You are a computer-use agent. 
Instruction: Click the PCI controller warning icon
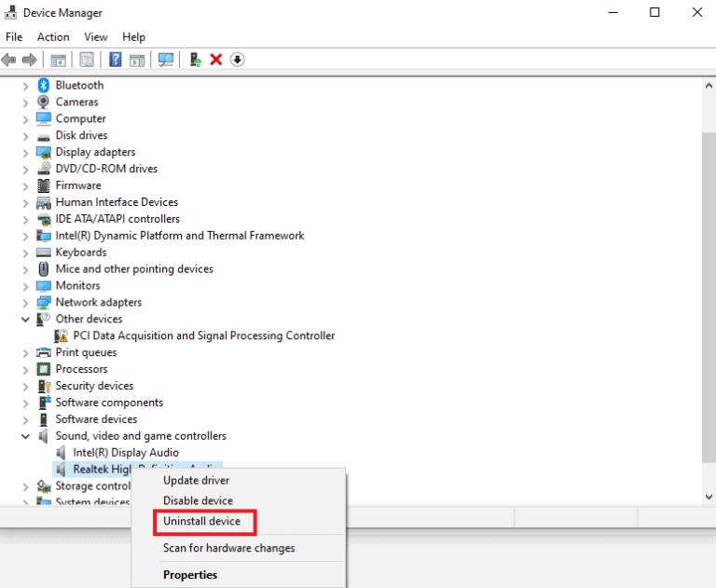tap(61, 336)
